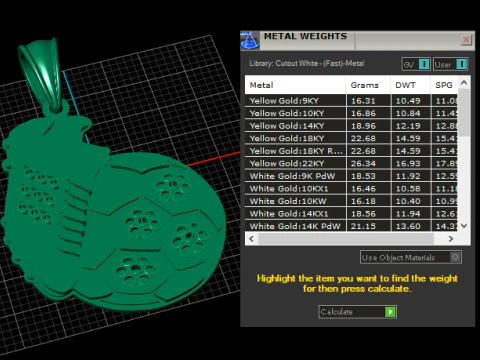Select the White Gold:14KX1 row

point(351,214)
